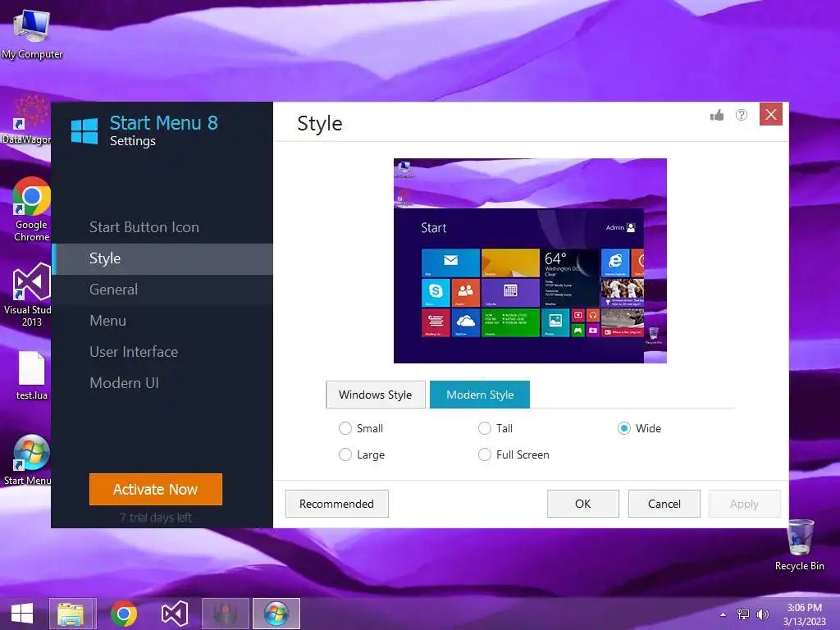This screenshot has height=630, width=840.
Task: Click '7 trial days left' text
Action: [x=156, y=518]
